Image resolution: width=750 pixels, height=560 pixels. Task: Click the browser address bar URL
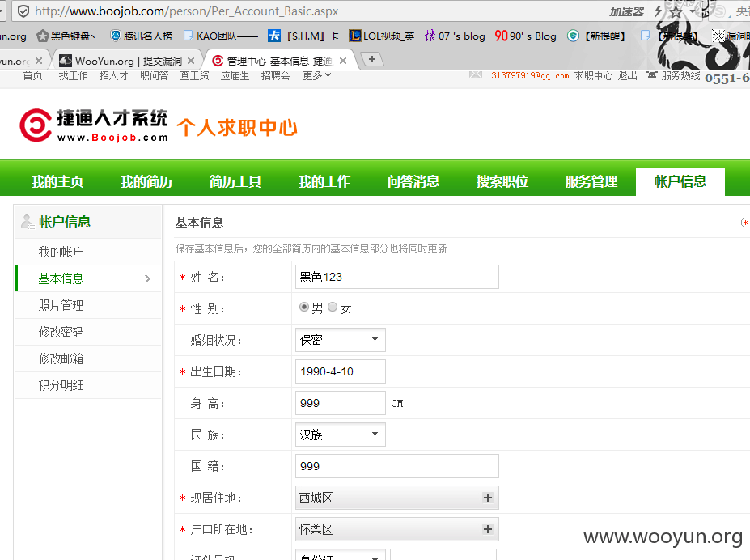pos(187,11)
